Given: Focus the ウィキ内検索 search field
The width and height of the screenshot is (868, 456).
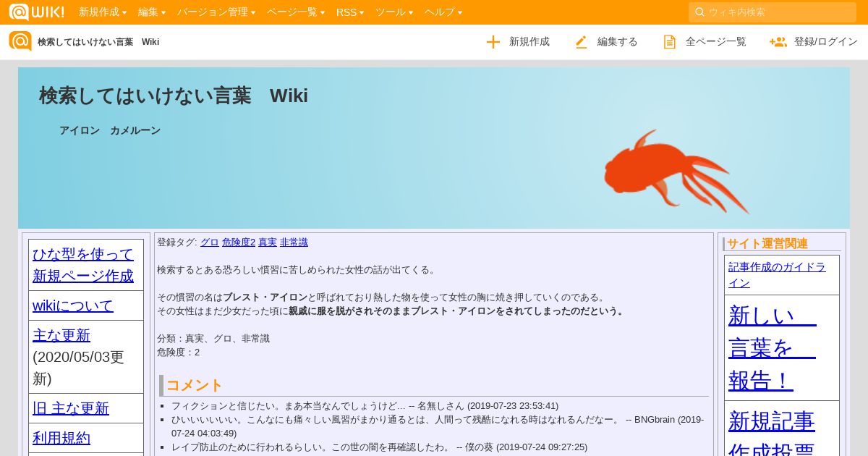Looking at the screenshot, I should point(773,12).
